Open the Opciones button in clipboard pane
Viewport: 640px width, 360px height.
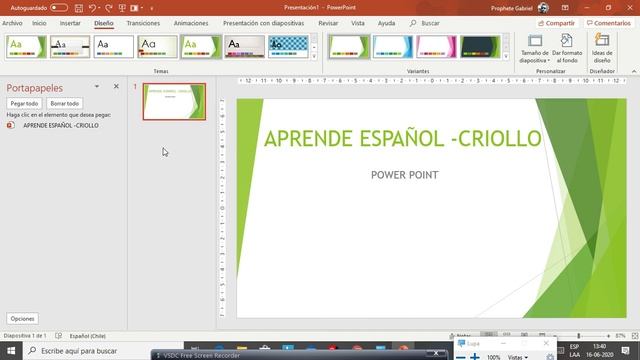[x=22, y=318]
